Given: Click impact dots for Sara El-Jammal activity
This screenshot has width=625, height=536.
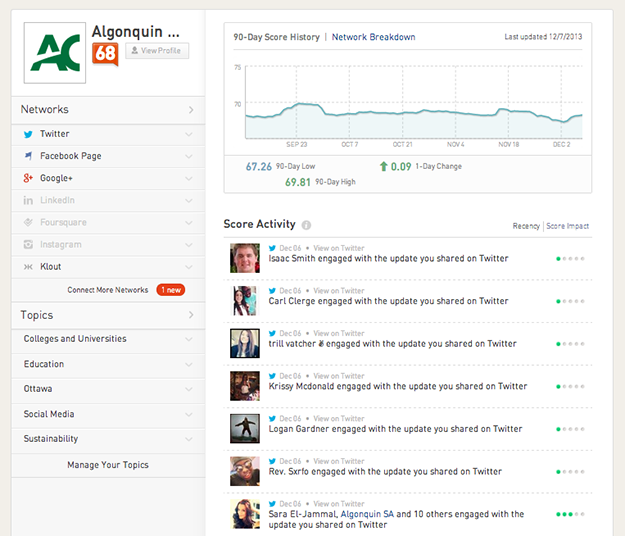Looking at the screenshot, I should 570,514.
